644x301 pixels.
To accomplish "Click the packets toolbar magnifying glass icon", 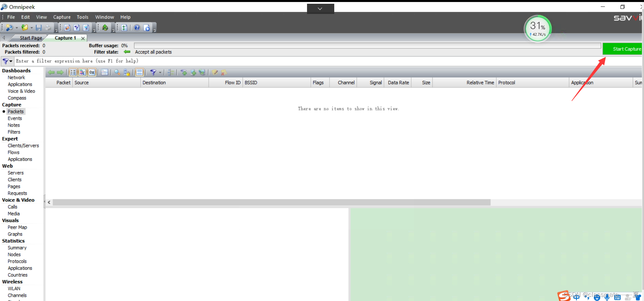I will point(117,72).
